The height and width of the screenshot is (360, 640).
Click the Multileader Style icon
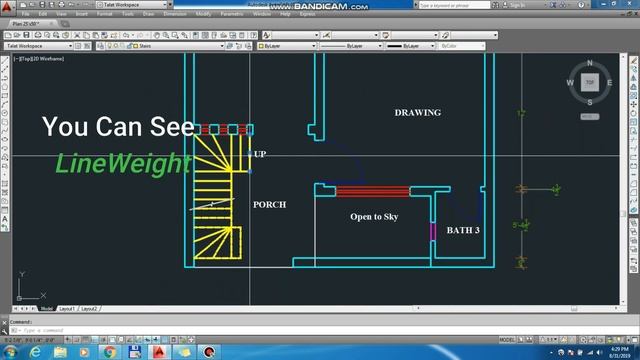[x=445, y=36]
